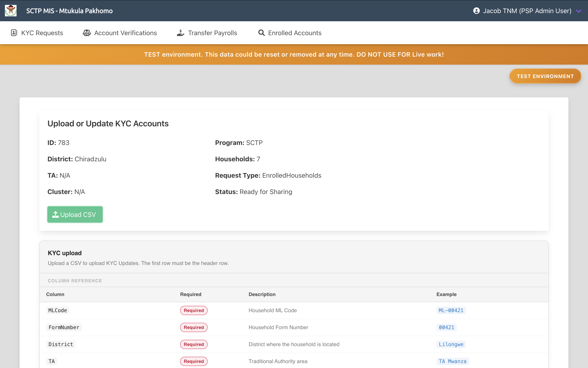Click the Required badge in FormNumber row
Viewport: 588px width, 368px height.
pos(194,327)
